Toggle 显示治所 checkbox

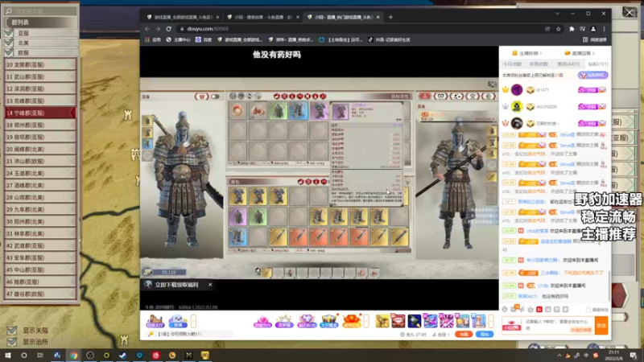point(12,341)
